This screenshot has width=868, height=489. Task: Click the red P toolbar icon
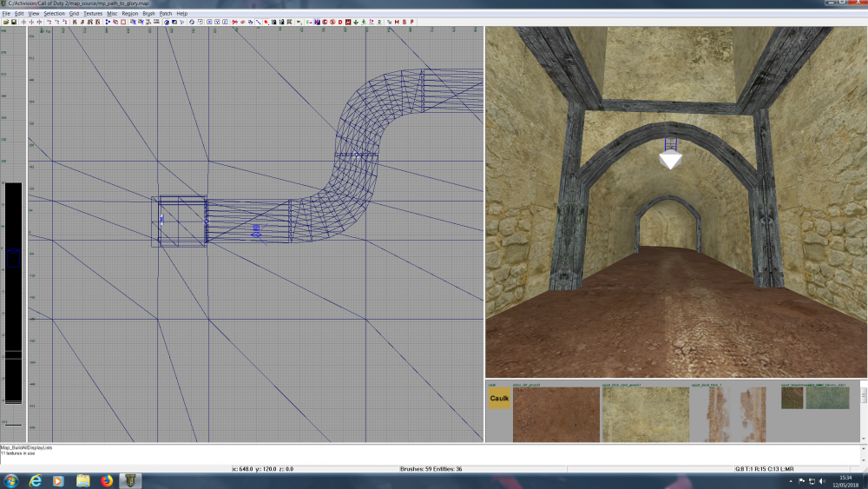pyautogui.click(x=411, y=22)
